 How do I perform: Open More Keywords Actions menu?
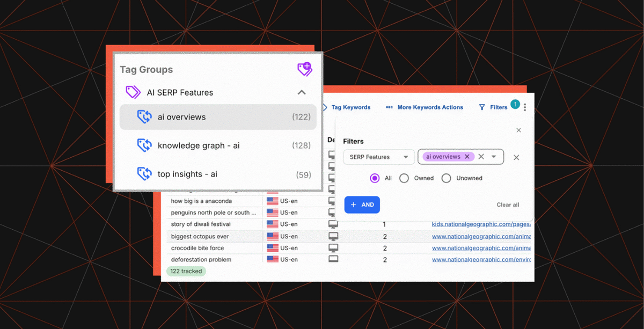(429, 107)
